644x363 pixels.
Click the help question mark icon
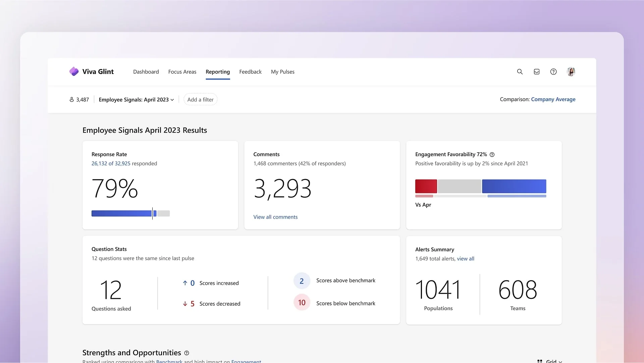click(553, 72)
